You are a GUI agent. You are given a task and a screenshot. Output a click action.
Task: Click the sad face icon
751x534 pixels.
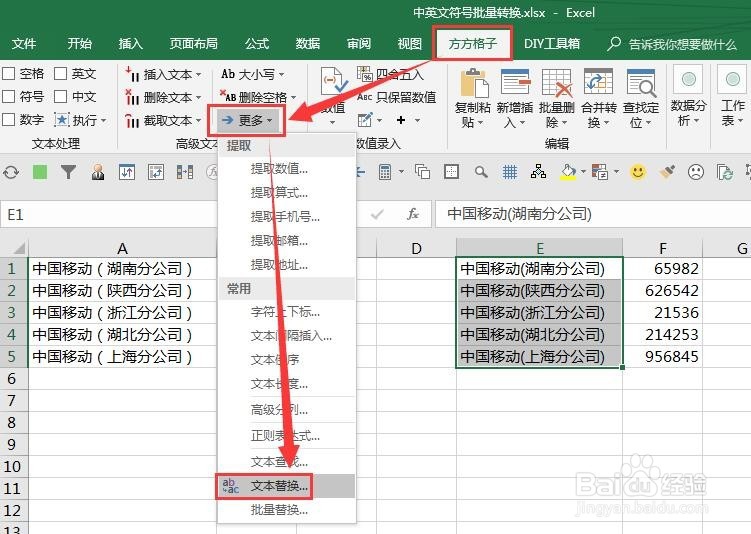[x=695, y=171]
